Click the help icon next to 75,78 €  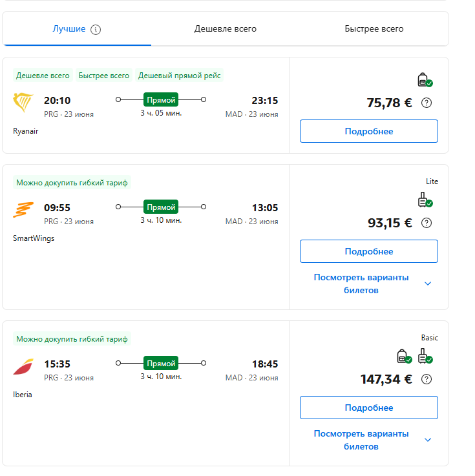click(x=427, y=103)
